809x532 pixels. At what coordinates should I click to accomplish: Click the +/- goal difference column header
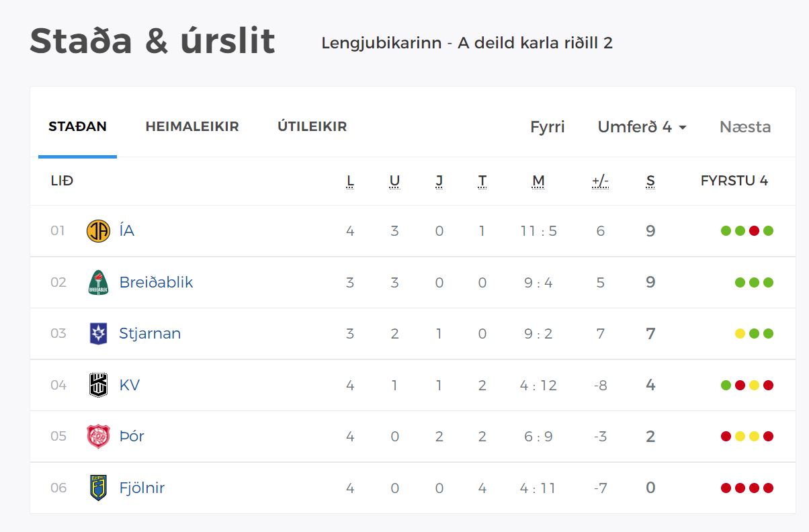coord(600,181)
